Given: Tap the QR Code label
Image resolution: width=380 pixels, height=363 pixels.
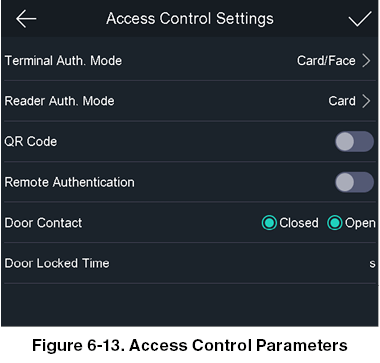Looking at the screenshot, I should tap(31, 142).
